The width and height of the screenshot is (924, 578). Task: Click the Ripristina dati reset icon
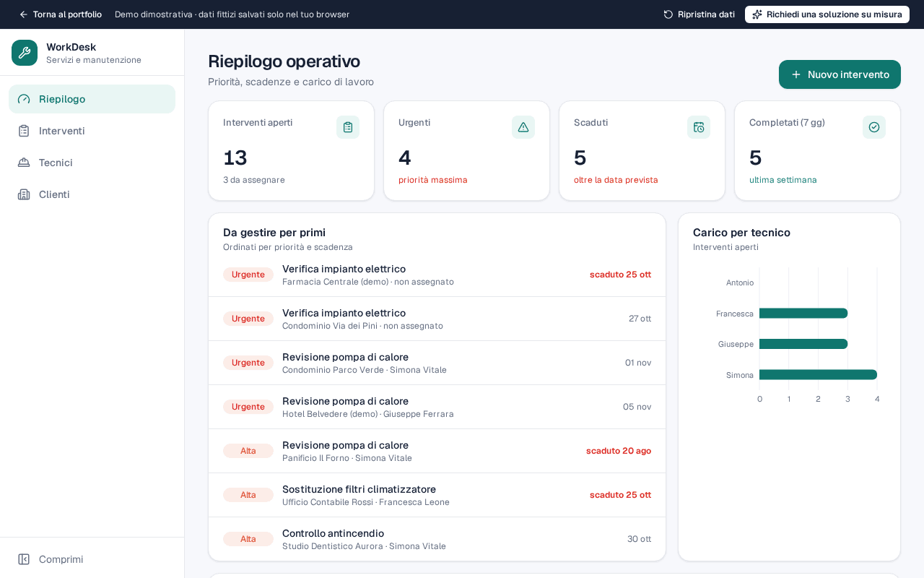pos(668,14)
